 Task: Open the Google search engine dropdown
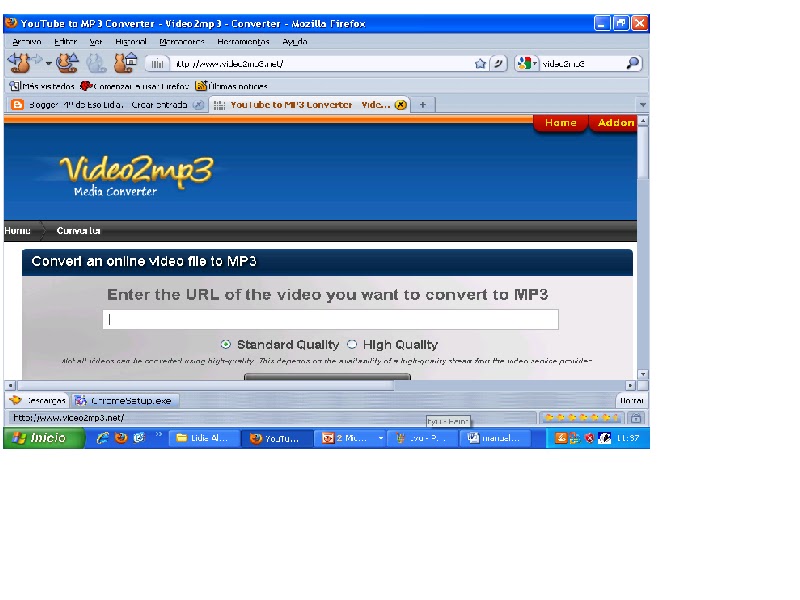pos(527,64)
